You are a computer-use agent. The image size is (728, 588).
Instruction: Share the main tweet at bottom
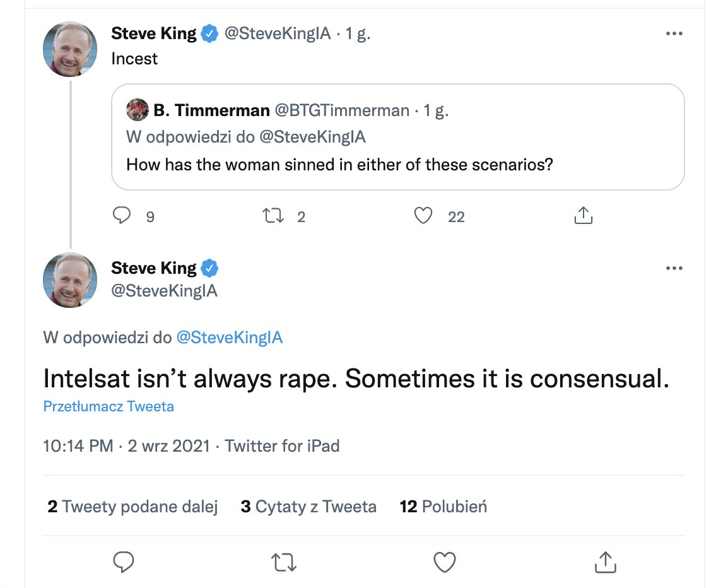tap(605, 561)
